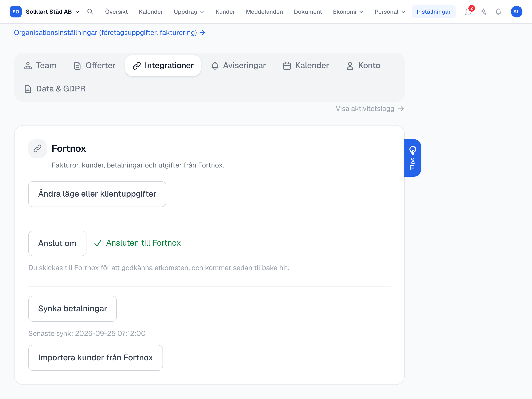Open Kalender in the top navigation bar

[151, 12]
